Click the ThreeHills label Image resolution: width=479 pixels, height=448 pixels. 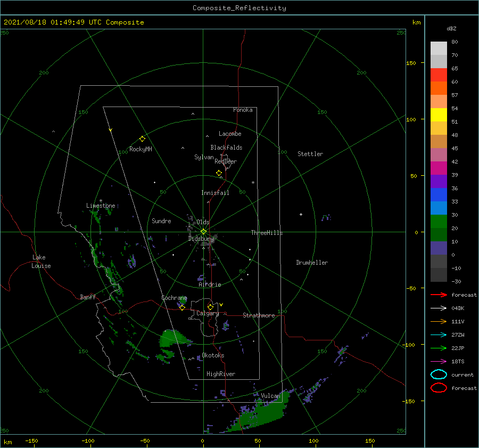267,233
